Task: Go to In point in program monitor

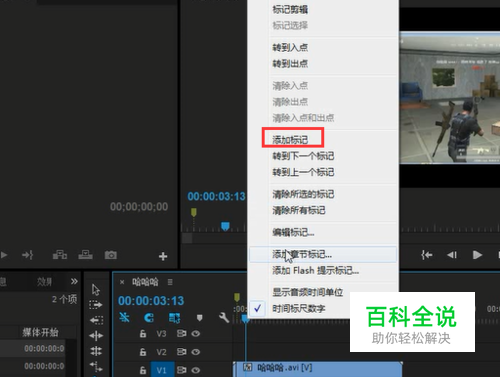Action: point(427,255)
